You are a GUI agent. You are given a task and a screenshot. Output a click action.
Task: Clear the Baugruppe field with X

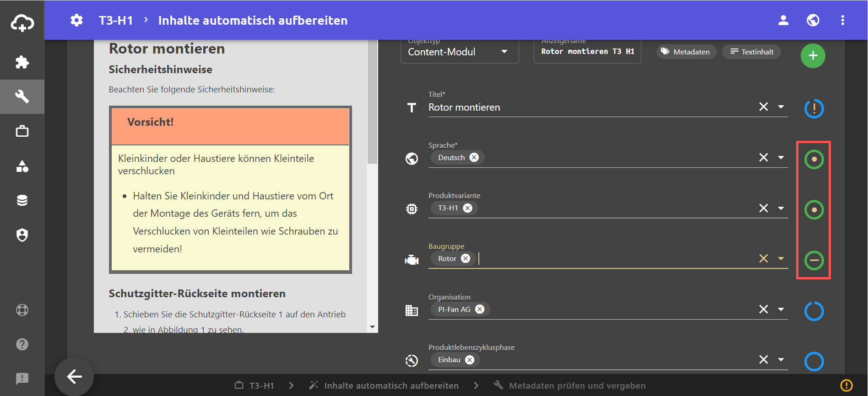[764, 258]
